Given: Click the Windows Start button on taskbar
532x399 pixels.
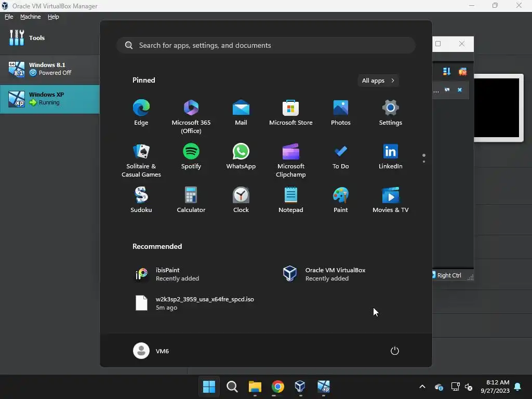Looking at the screenshot, I should pyautogui.click(x=209, y=387).
